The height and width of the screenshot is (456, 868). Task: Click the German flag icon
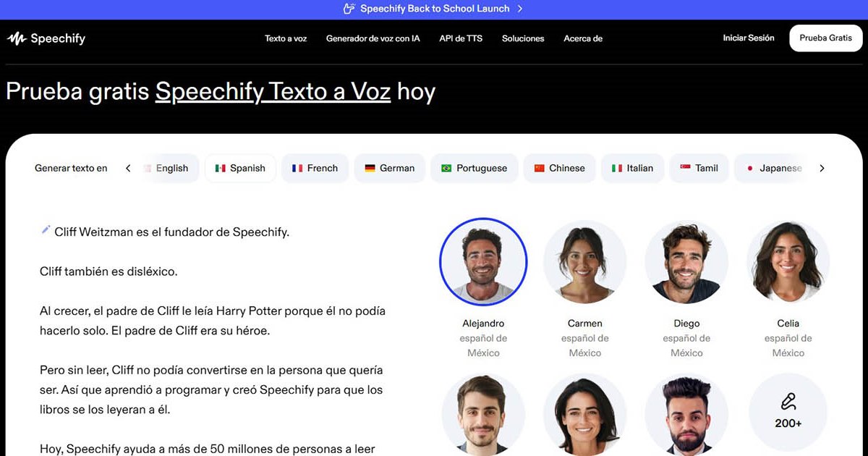pyautogui.click(x=370, y=168)
